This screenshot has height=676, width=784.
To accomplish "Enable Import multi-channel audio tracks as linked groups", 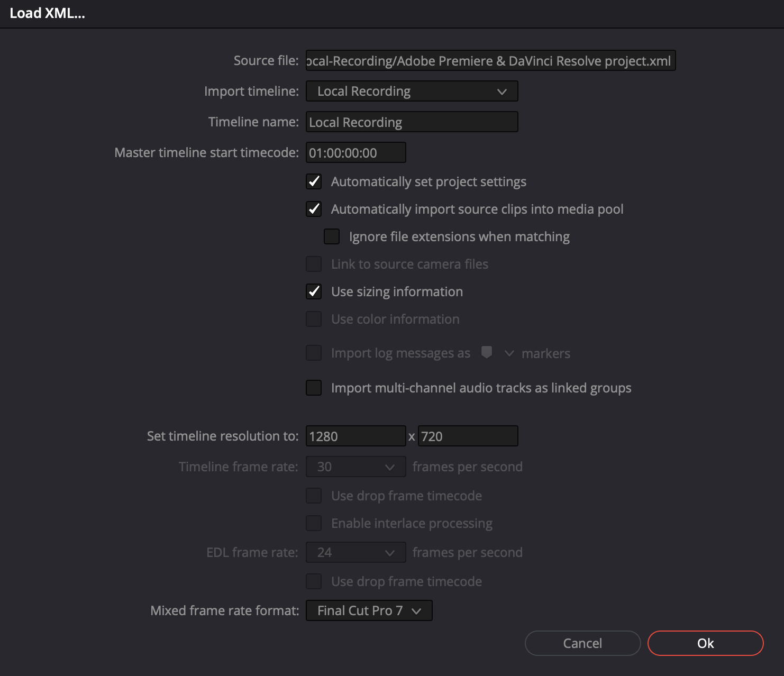I will 314,388.
